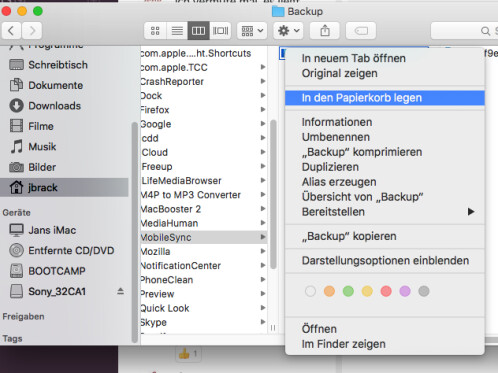498x373 pixels.
Task: Eject the Sony_32CA1 drive
Action: click(x=120, y=291)
